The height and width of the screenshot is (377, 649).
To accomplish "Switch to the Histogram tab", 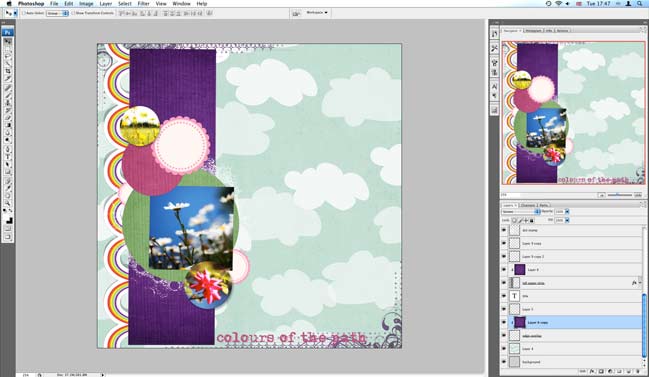I will coord(534,31).
